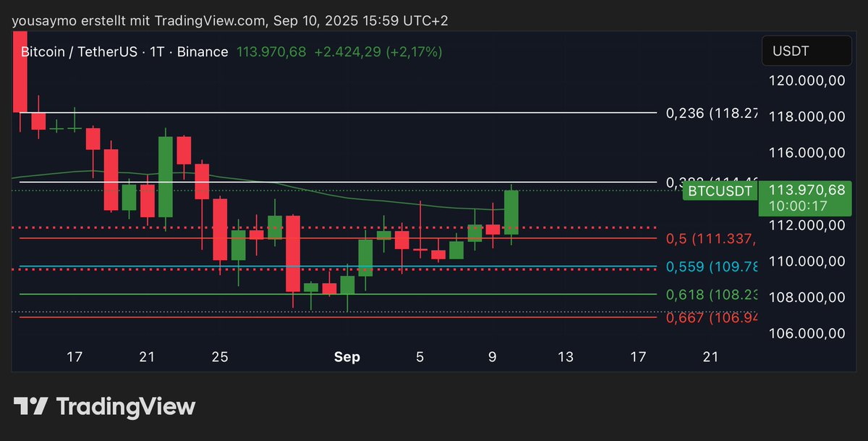Click the Bitcoin / TetherUS symbol name
Viewport: 868px width, 441px height.
[x=80, y=51]
